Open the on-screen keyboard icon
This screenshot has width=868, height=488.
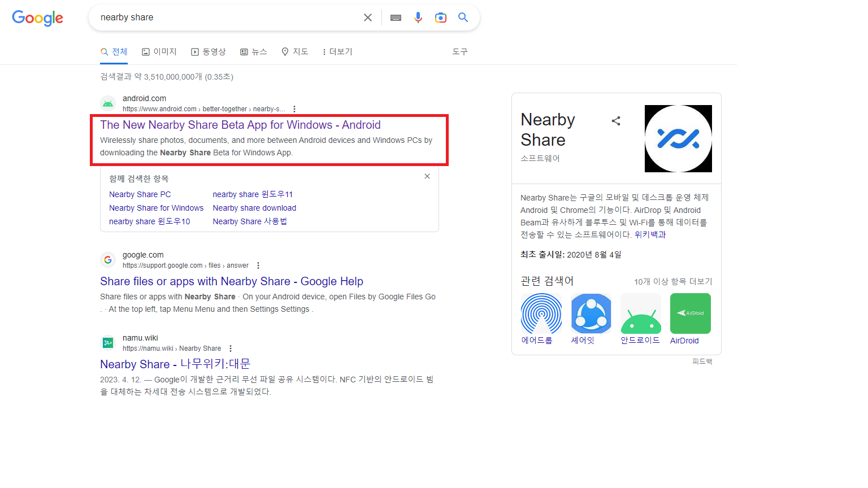pyautogui.click(x=396, y=18)
